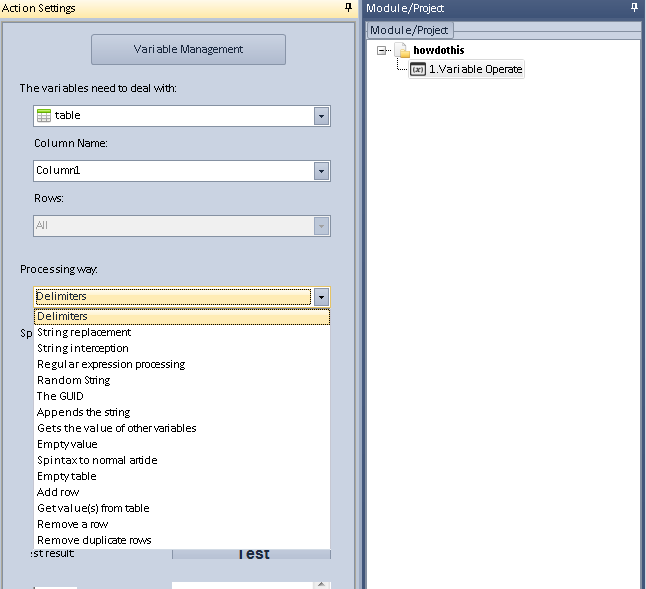Open the Column Name dropdown arrow
This screenshot has width=646, height=589.
pyautogui.click(x=321, y=171)
